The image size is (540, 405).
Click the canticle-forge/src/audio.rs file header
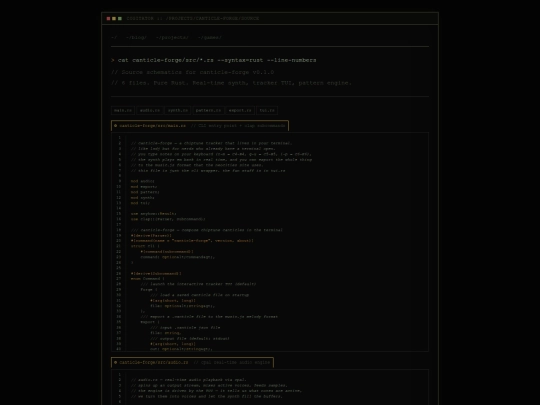coord(192,362)
